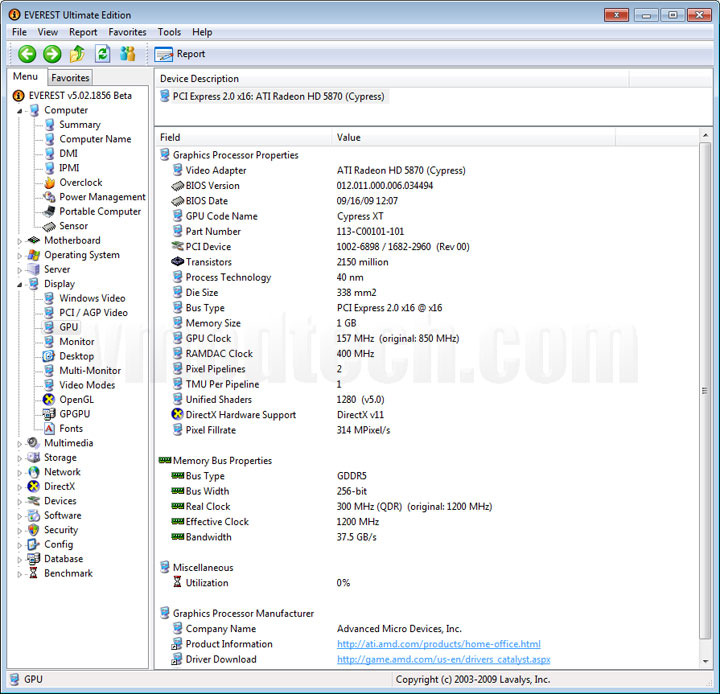Expand the Devices tree node
This screenshot has height=694, width=720.
click(19, 502)
